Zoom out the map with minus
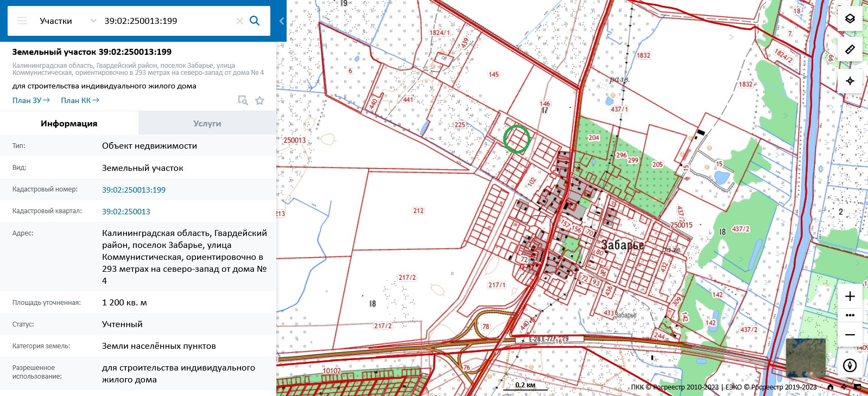This screenshot has height=396, width=868. [850, 335]
